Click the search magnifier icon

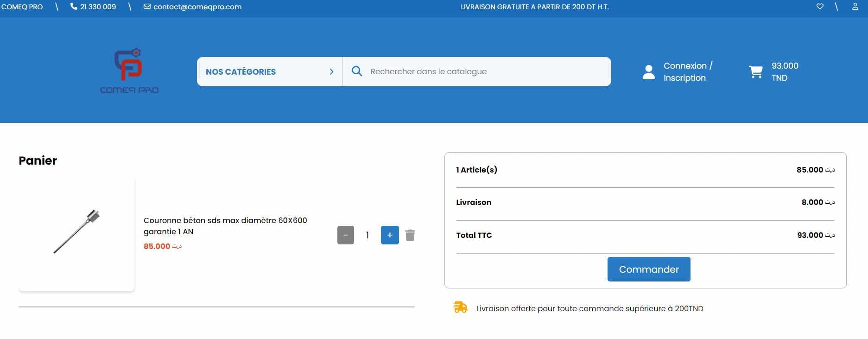(357, 71)
